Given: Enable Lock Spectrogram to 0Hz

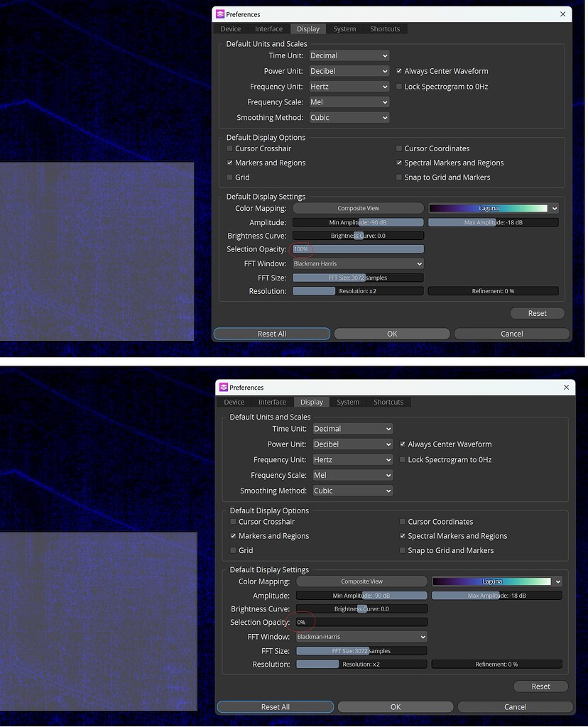Looking at the screenshot, I should coord(399,86).
